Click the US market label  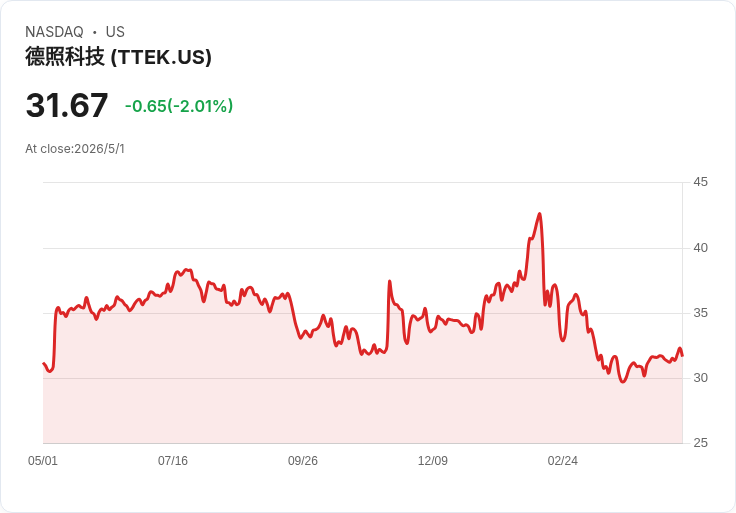click(x=115, y=32)
